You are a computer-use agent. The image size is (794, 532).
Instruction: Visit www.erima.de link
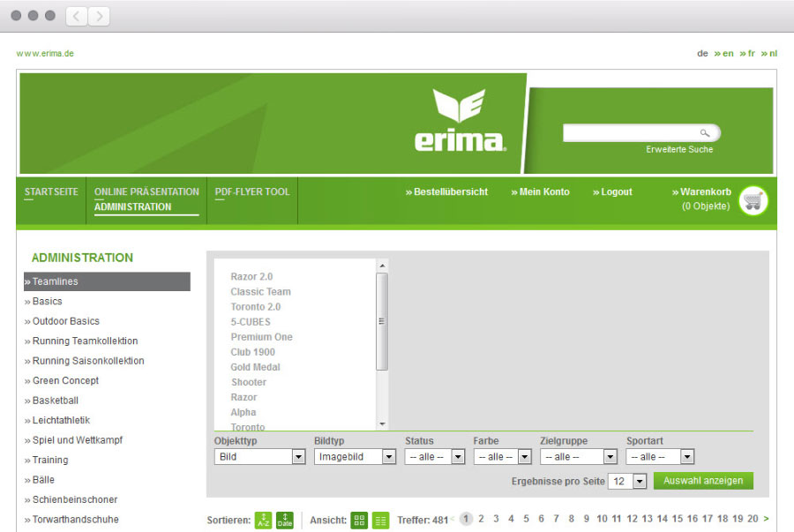coord(45,53)
